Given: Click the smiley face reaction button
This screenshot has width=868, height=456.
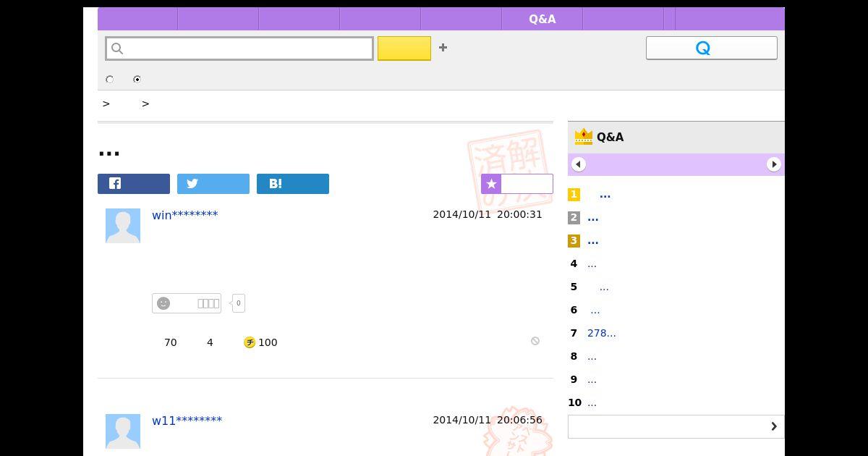Looking at the screenshot, I should (x=187, y=303).
